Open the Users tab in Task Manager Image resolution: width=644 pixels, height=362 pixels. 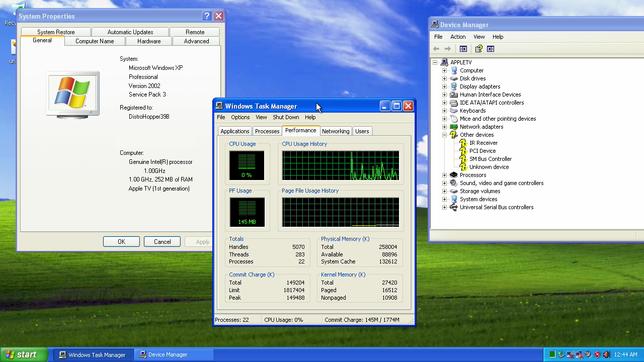click(362, 131)
